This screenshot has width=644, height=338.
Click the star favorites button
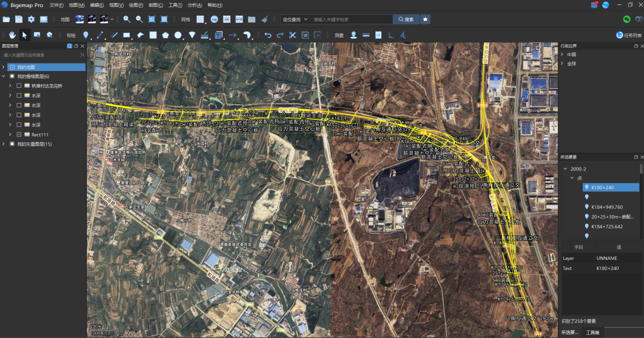pyautogui.click(x=425, y=19)
